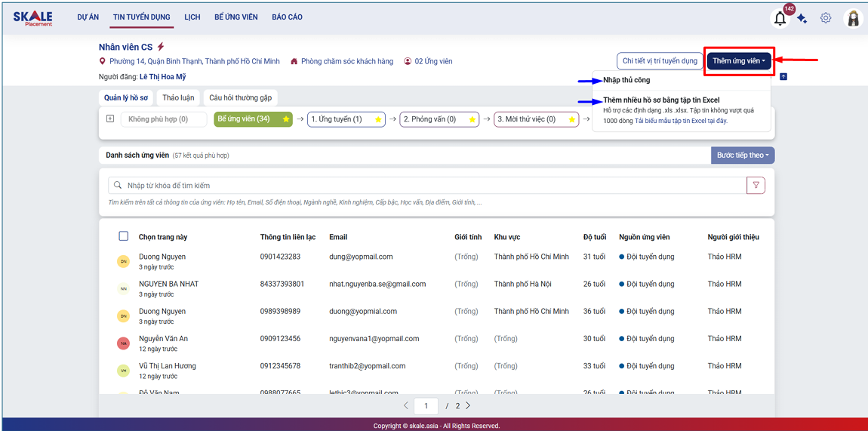Image resolution: width=868 pixels, height=431 pixels.
Task: Open settings via the gear icon
Action: pyautogui.click(x=826, y=18)
